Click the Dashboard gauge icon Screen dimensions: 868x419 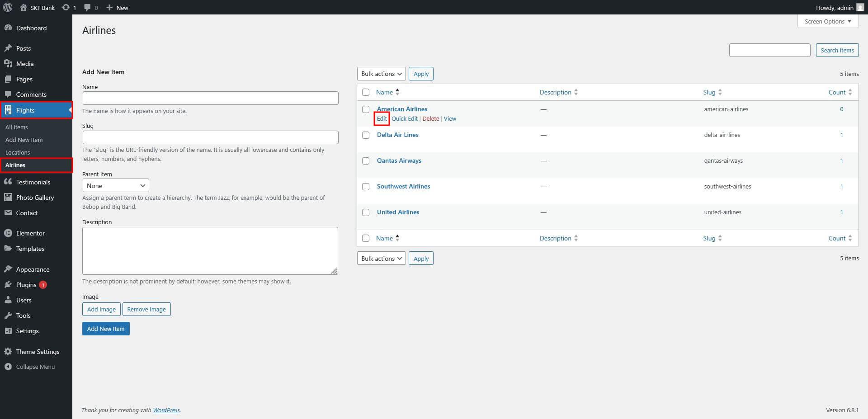pos(8,28)
